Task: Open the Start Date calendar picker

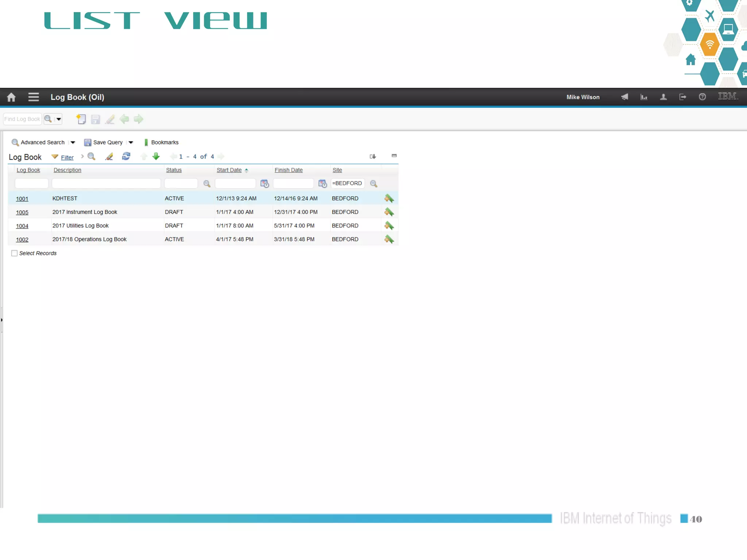Action: 264,183
